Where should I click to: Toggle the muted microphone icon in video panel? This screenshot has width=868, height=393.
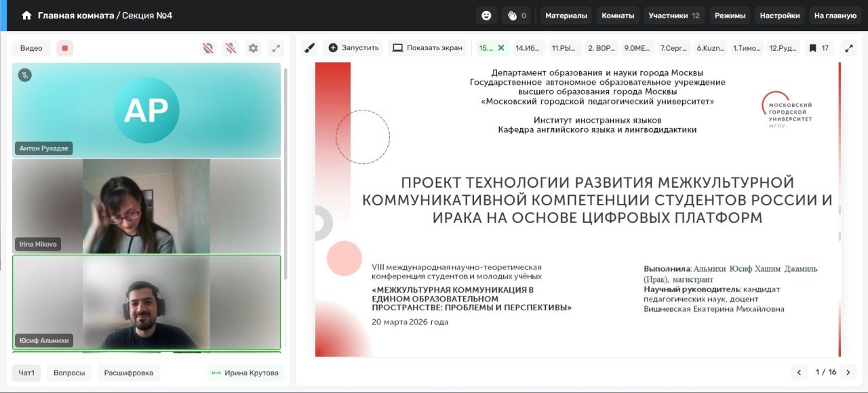tap(231, 48)
